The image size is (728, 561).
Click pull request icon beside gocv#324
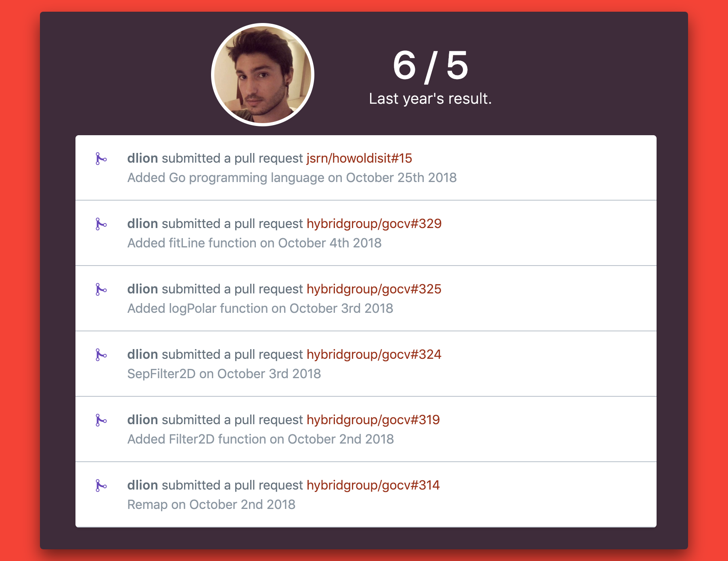100,355
